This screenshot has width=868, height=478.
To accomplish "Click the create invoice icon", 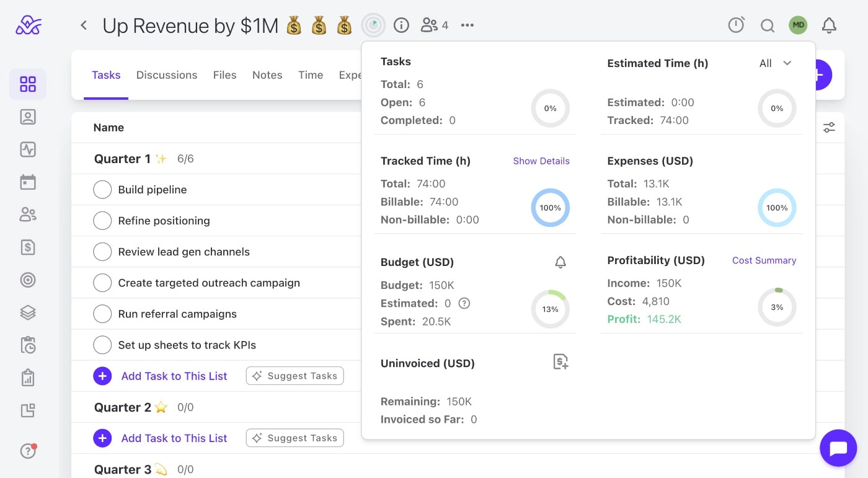I will pyautogui.click(x=560, y=362).
